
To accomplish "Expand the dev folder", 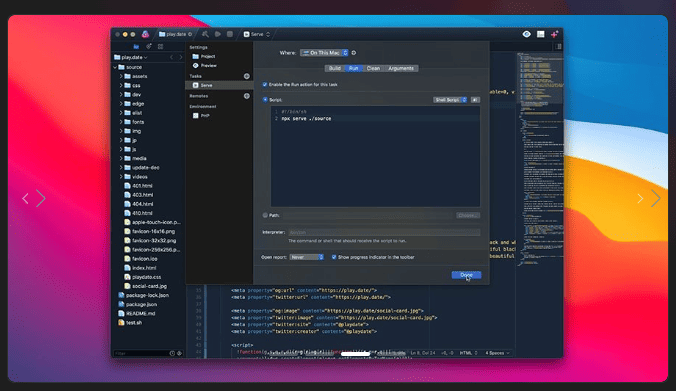I will click(121, 94).
